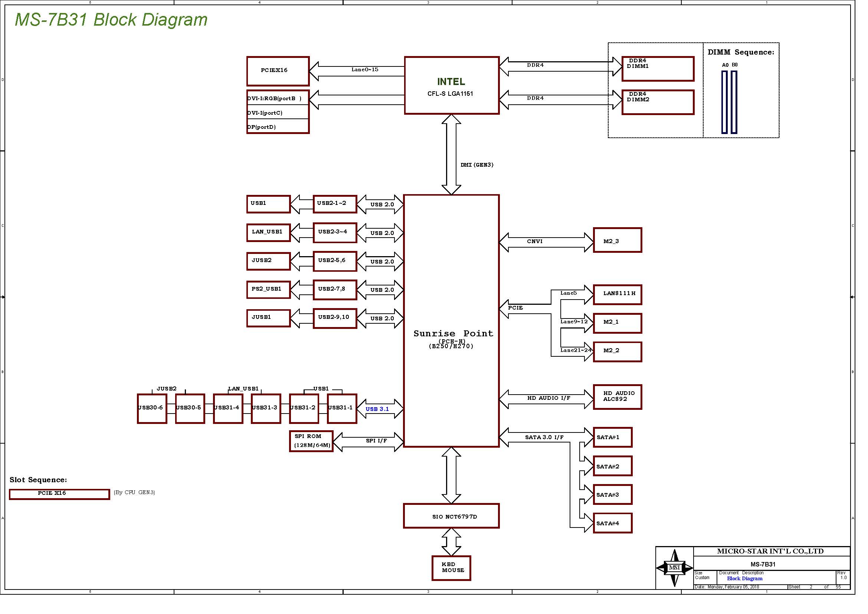Click the blue USB 3.1 label
The height and width of the screenshot is (614, 868).
tap(377, 409)
